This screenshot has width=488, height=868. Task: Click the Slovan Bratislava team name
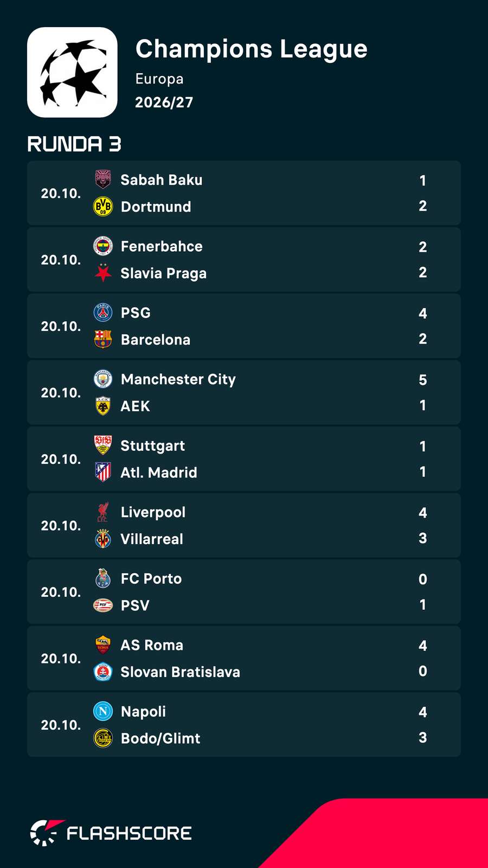click(180, 672)
